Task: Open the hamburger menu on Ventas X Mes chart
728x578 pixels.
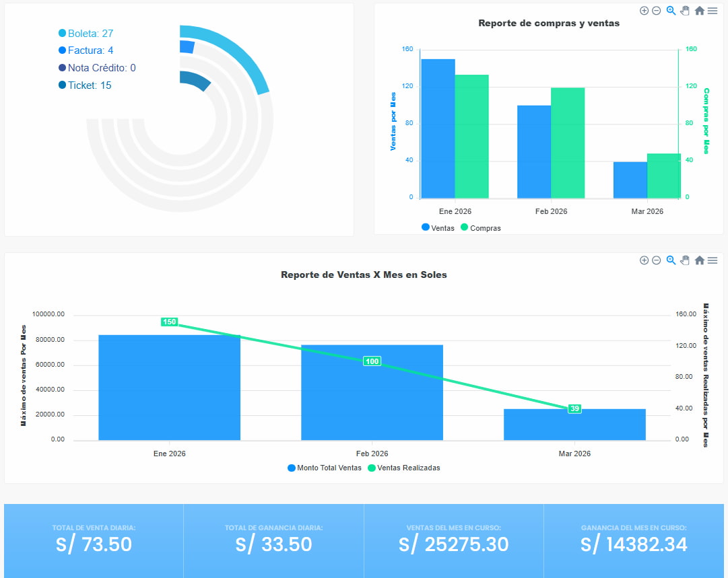Action: point(713,260)
